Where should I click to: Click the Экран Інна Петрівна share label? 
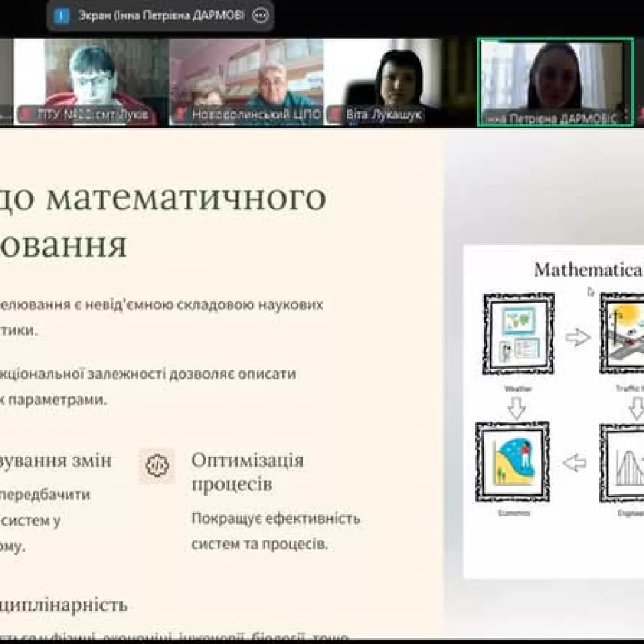(161, 16)
